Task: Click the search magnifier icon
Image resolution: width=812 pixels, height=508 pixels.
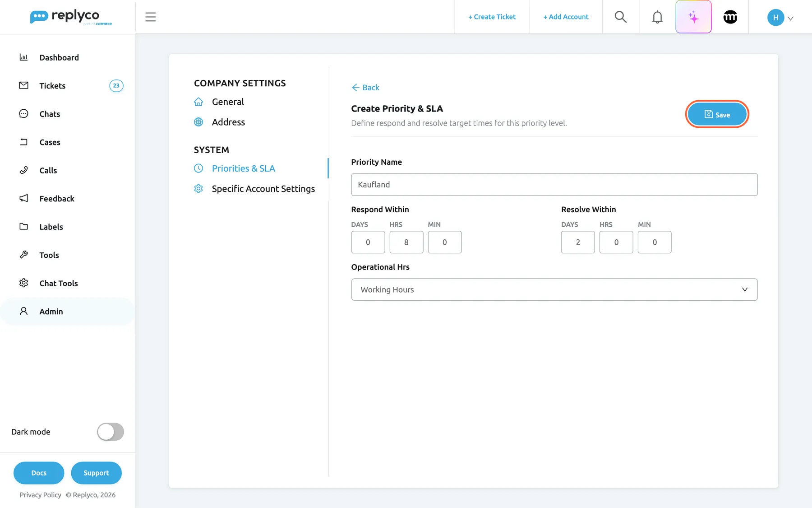Action: coord(621,17)
